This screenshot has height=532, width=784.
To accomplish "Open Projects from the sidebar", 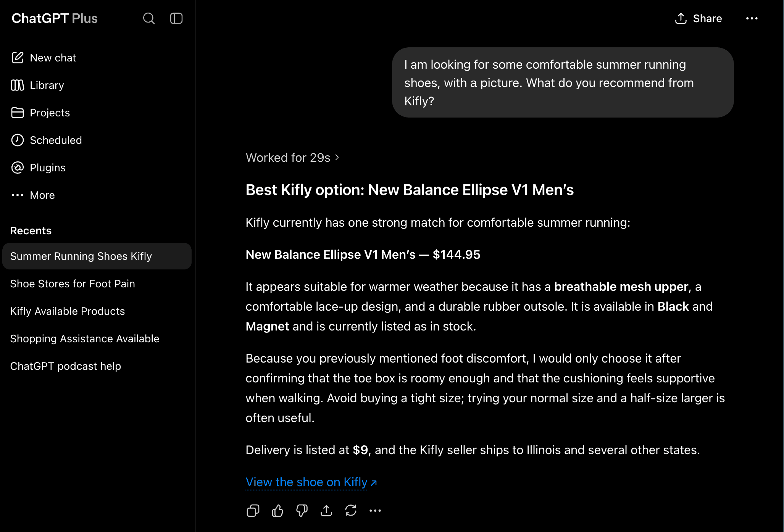I will coord(50,113).
